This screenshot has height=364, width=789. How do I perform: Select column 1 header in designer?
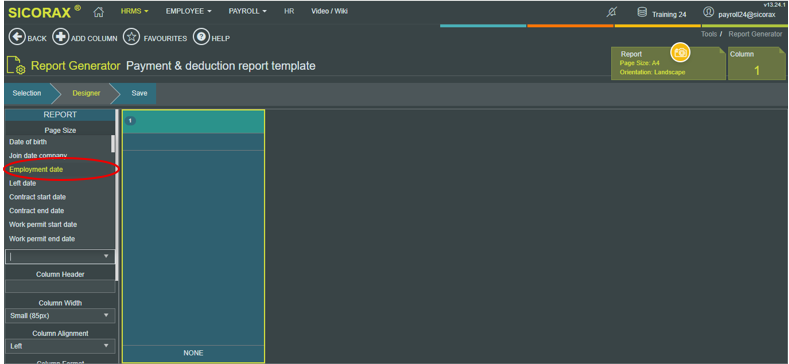tap(193, 121)
